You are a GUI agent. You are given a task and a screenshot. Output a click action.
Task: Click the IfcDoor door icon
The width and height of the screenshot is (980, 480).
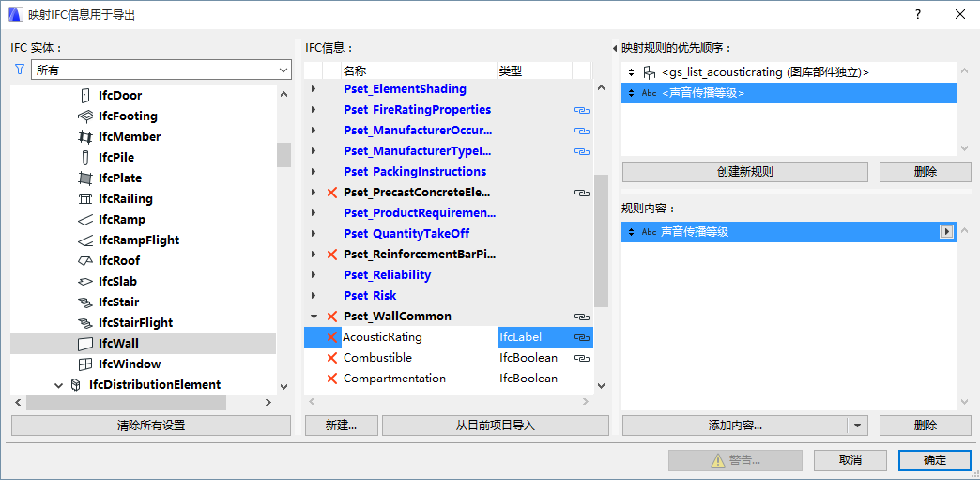85,96
